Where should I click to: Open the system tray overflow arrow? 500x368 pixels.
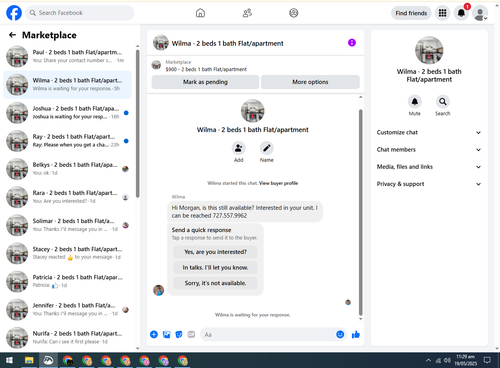coord(428,360)
